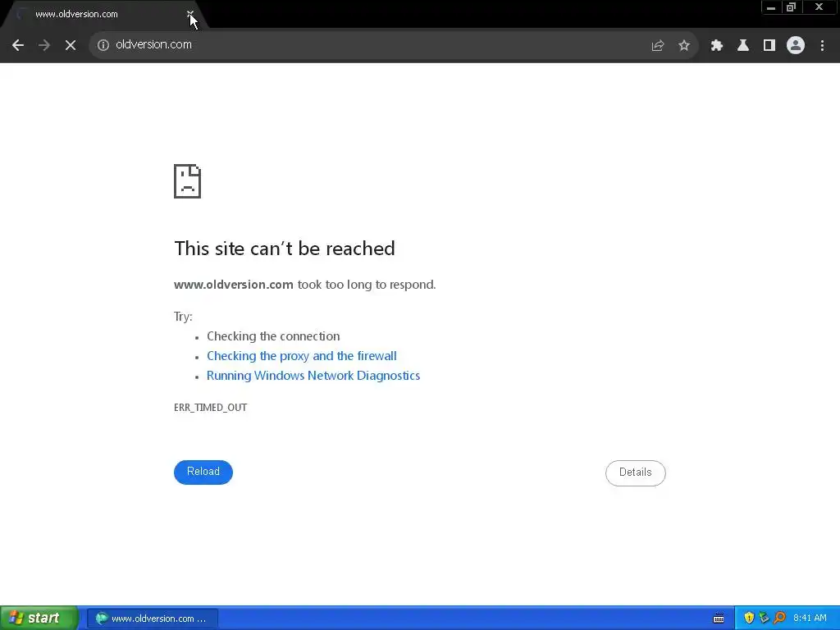Click the network tray icon
The width and height of the screenshot is (840, 630).
(x=764, y=619)
